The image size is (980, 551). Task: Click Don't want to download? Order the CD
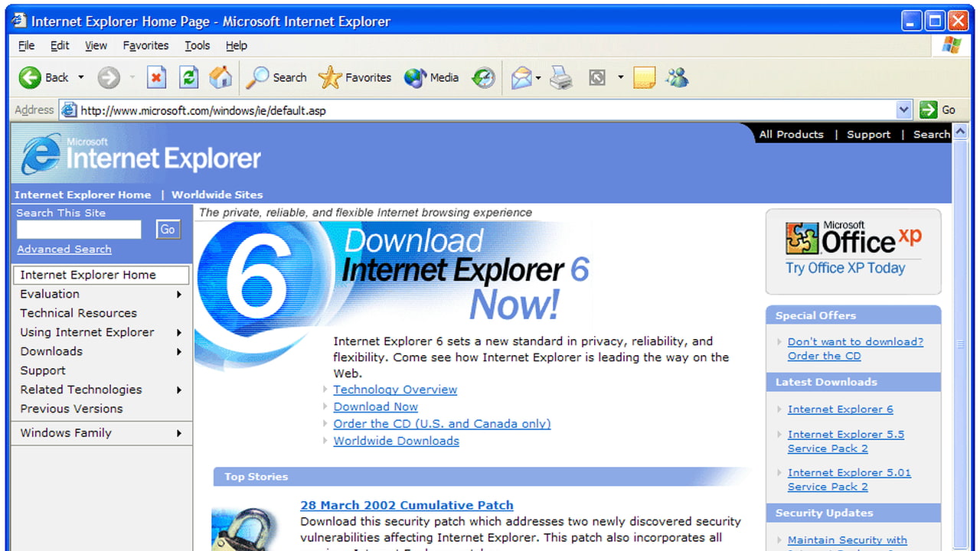pyautogui.click(x=855, y=349)
